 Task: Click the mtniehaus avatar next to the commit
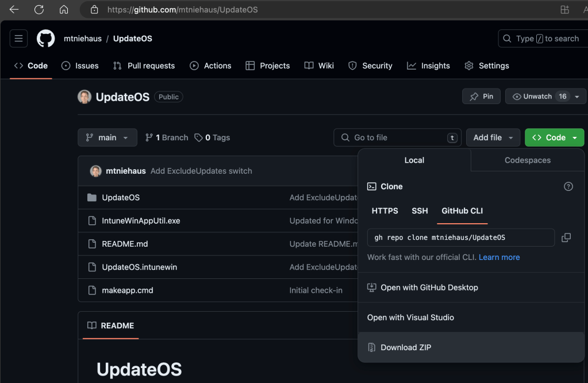(96, 171)
